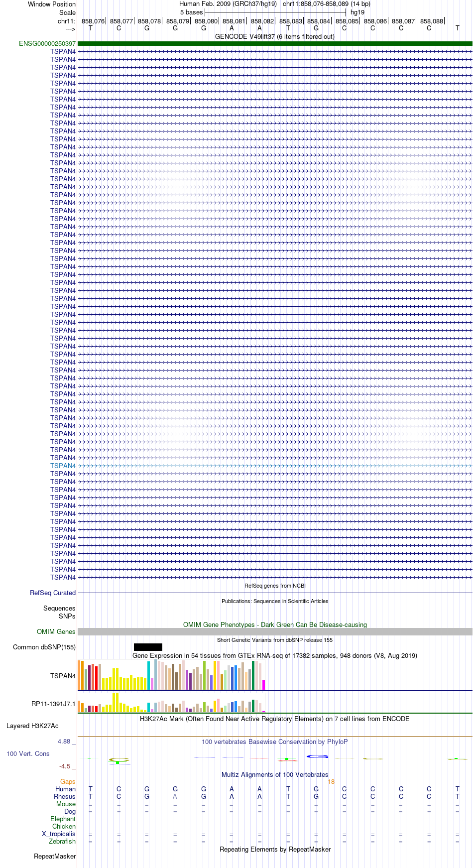Select the light-blue highlighted TSPAN4 transcript label
Image resolution: width=473 pixels, height=868 pixels.
[63, 466]
